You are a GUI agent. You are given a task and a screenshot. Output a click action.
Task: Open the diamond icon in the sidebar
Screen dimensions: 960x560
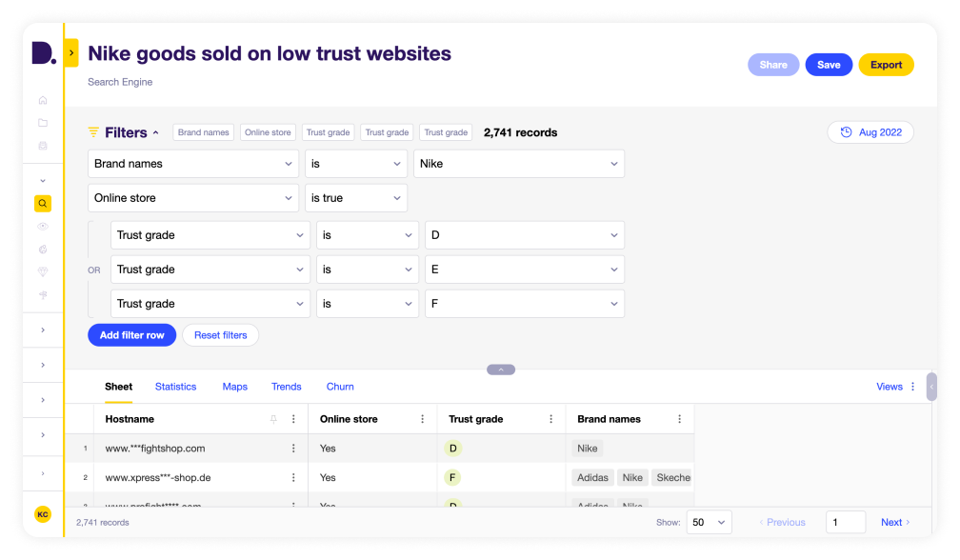point(43,271)
